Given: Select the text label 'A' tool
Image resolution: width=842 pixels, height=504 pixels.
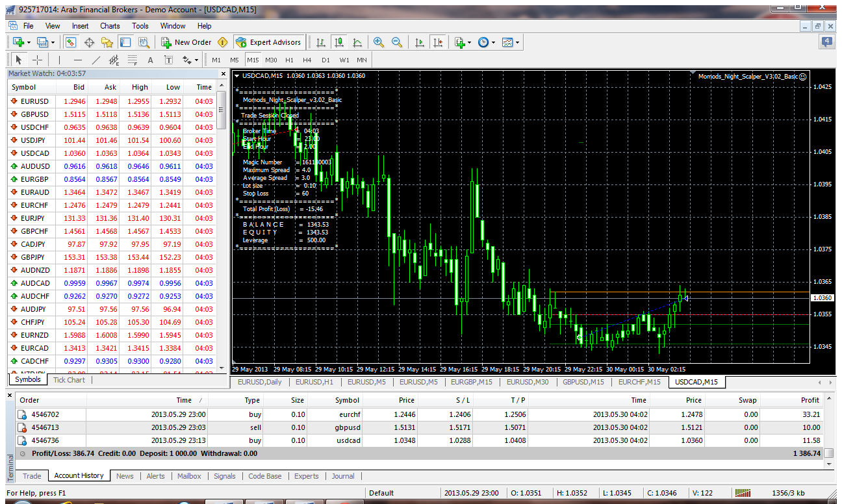Looking at the screenshot, I should click(x=150, y=60).
